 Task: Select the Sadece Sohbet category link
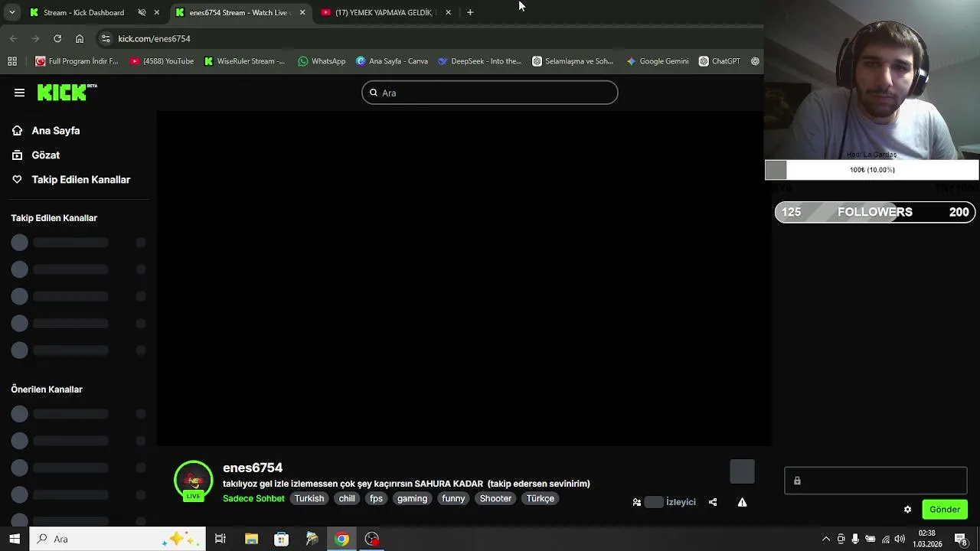[x=253, y=498]
